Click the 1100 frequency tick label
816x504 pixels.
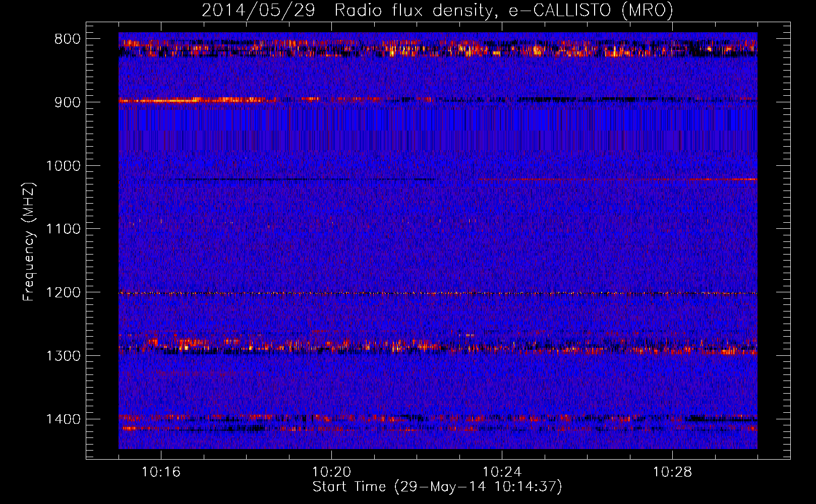[x=63, y=229]
